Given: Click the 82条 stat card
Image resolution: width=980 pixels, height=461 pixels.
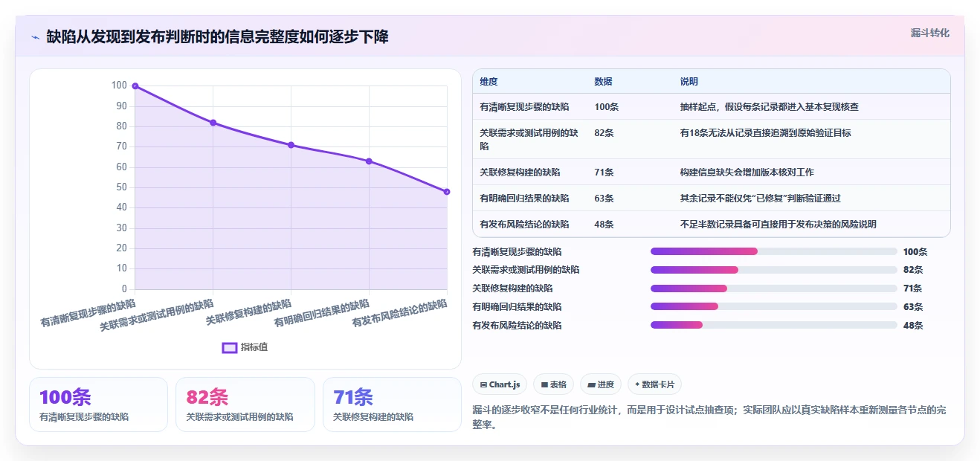Looking at the screenshot, I should [x=245, y=404].
